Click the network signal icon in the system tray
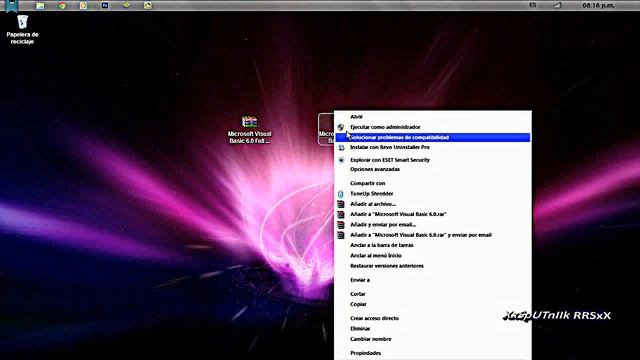The width and height of the screenshot is (640, 360). tap(558, 5)
